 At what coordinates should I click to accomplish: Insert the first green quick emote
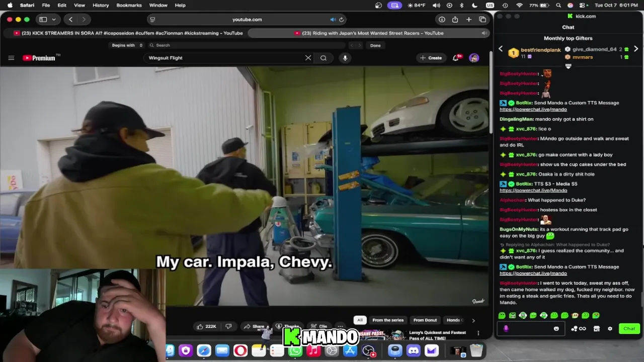(502, 315)
